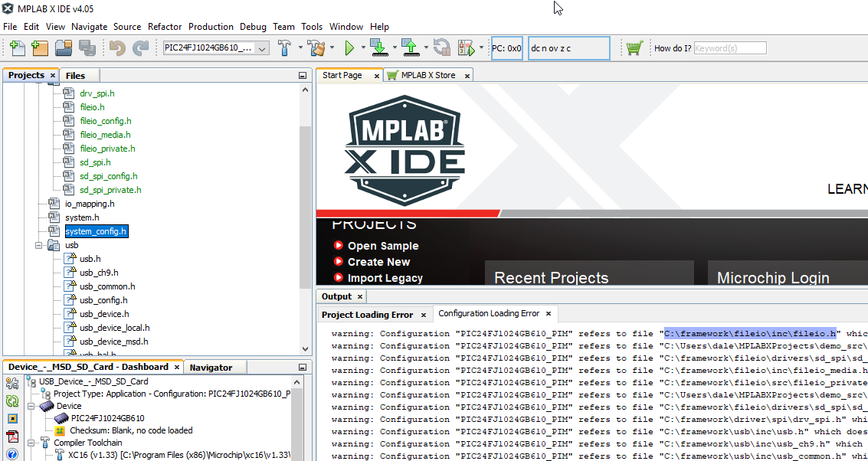Click the Read Device Memory icon
Screen dimensions: 868x461
click(411, 48)
